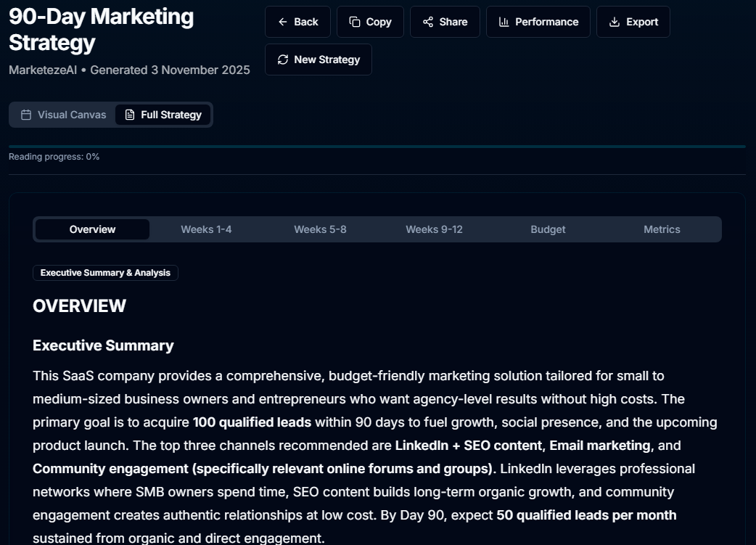Toggle the Executive Summary & Analysis badge

105,273
